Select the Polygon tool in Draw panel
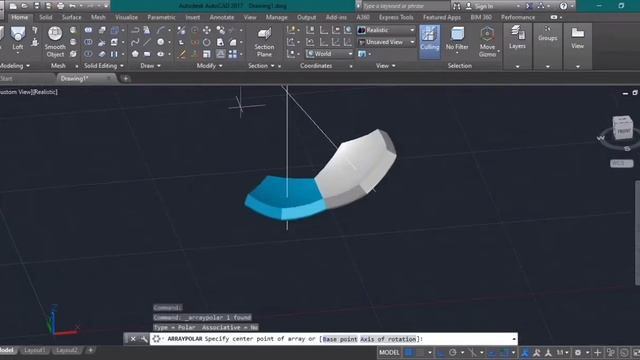This screenshot has width=640, height=360. pyautogui.click(x=135, y=54)
